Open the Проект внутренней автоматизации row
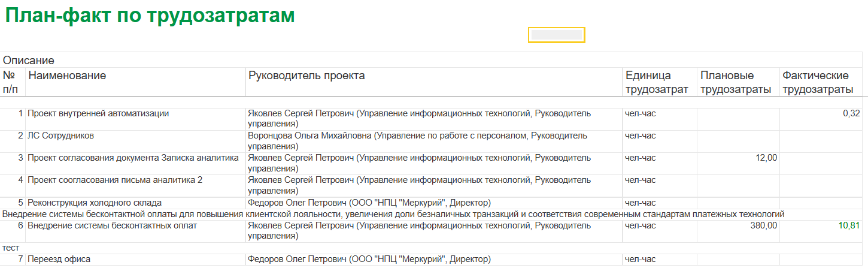Image resolution: width=868 pixels, height=274 pixels. (99, 113)
